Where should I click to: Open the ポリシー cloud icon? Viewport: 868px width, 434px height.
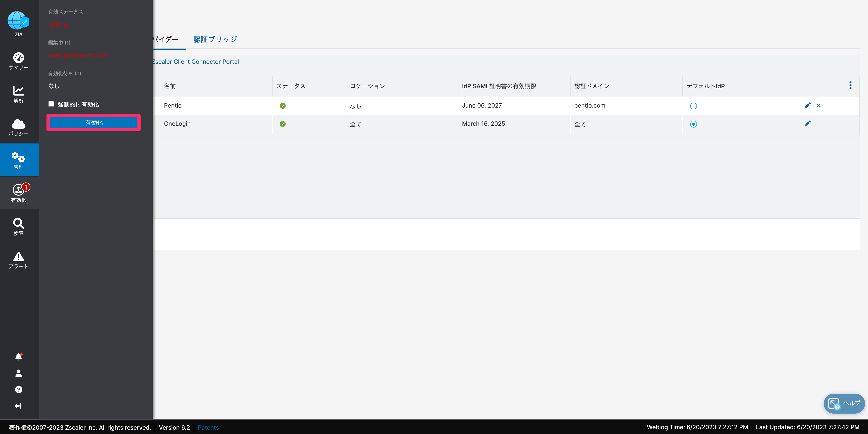pos(19,124)
